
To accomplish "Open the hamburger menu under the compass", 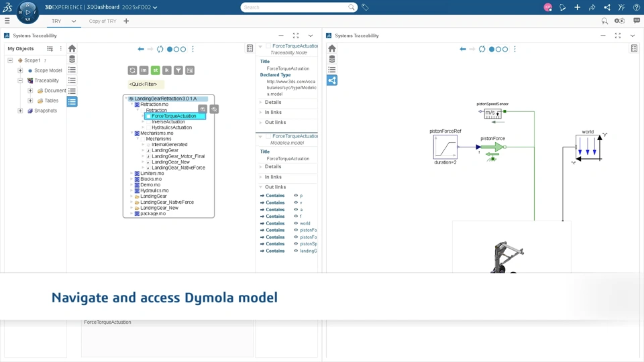I will (7, 21).
